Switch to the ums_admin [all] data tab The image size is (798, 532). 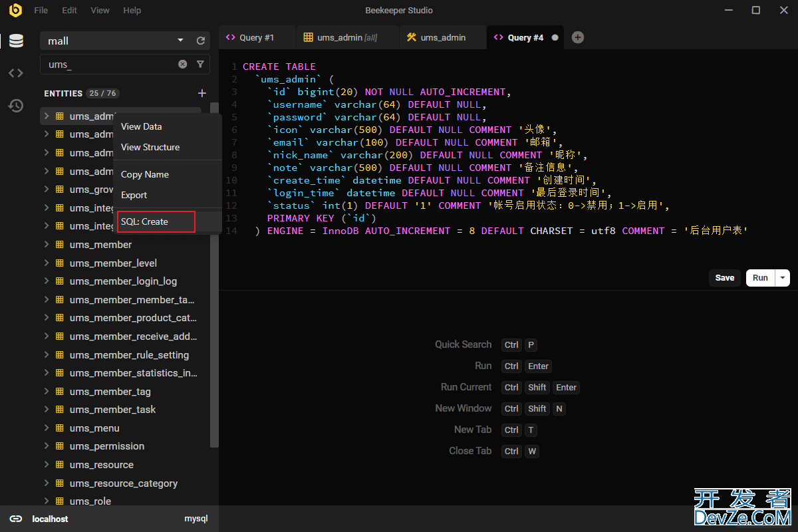[x=348, y=37]
